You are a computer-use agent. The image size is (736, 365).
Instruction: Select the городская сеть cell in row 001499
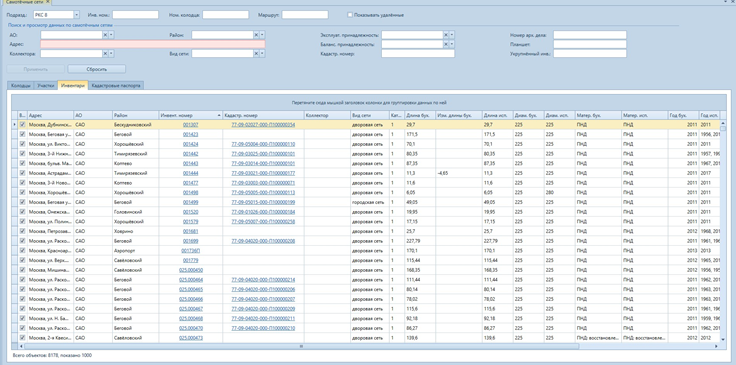[x=370, y=202]
